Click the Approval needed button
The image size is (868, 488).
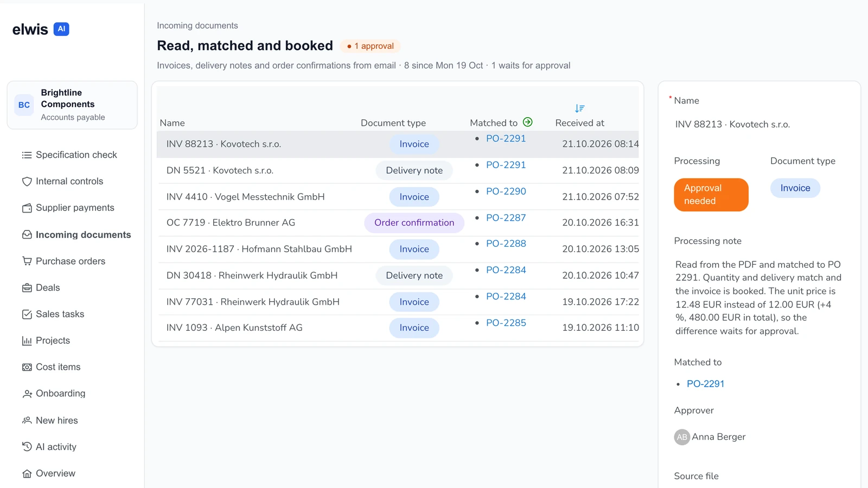tap(711, 195)
